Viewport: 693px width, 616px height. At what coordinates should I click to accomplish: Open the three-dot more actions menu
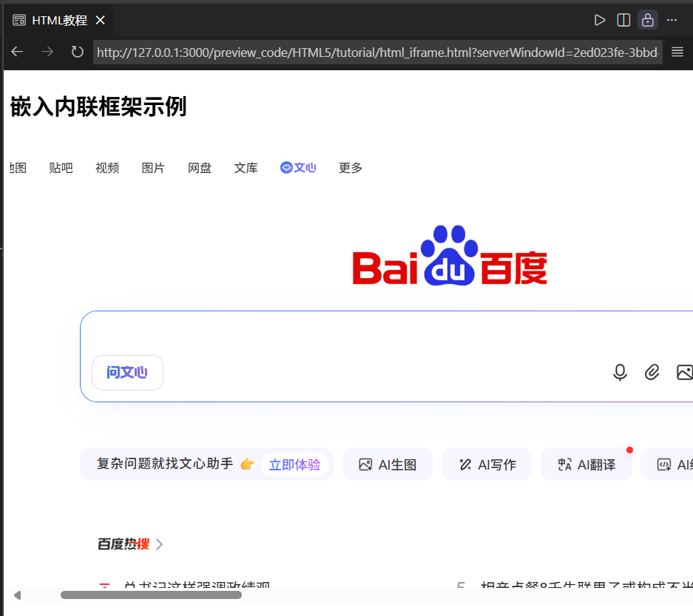tap(672, 20)
